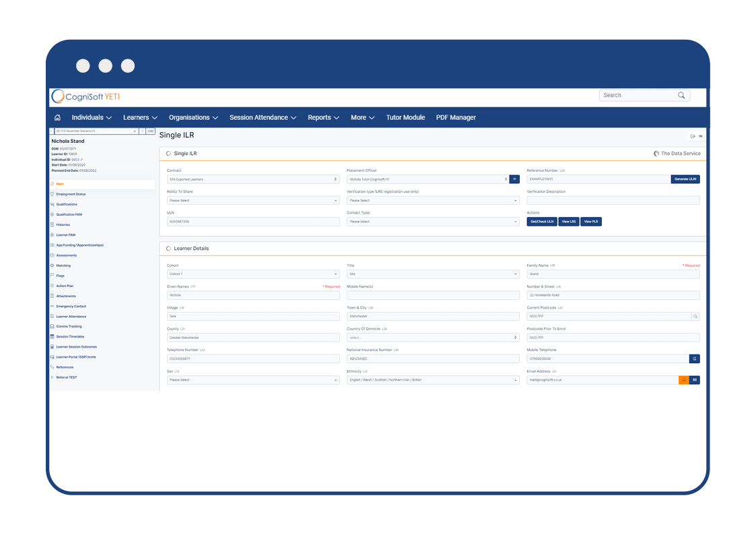Click the View LRS button
The image size is (756, 535).
click(568, 222)
